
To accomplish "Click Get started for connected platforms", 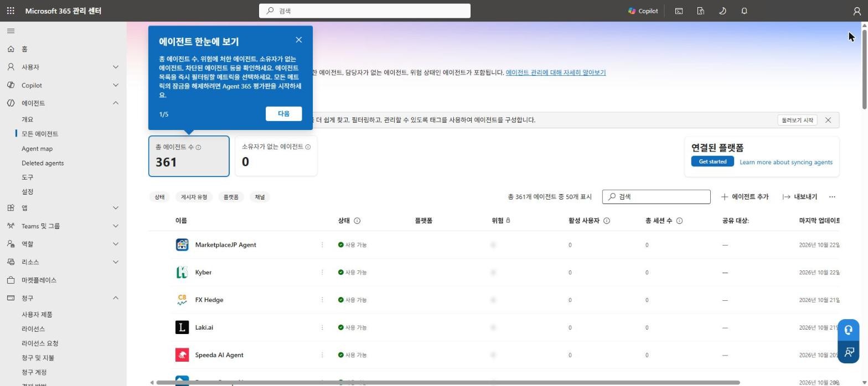I will coord(712,161).
